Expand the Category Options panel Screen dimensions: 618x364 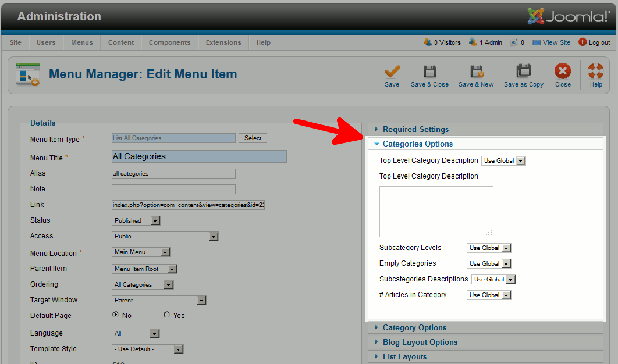tap(485, 328)
